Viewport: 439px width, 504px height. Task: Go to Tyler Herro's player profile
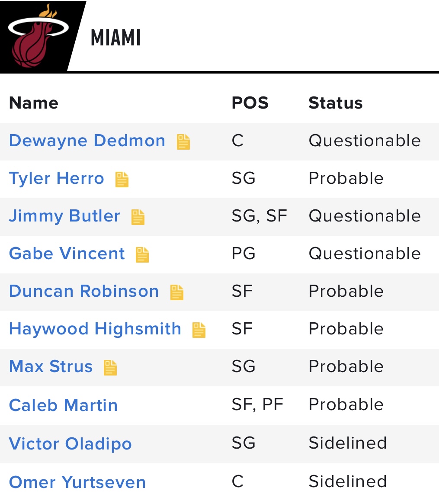[57, 178]
